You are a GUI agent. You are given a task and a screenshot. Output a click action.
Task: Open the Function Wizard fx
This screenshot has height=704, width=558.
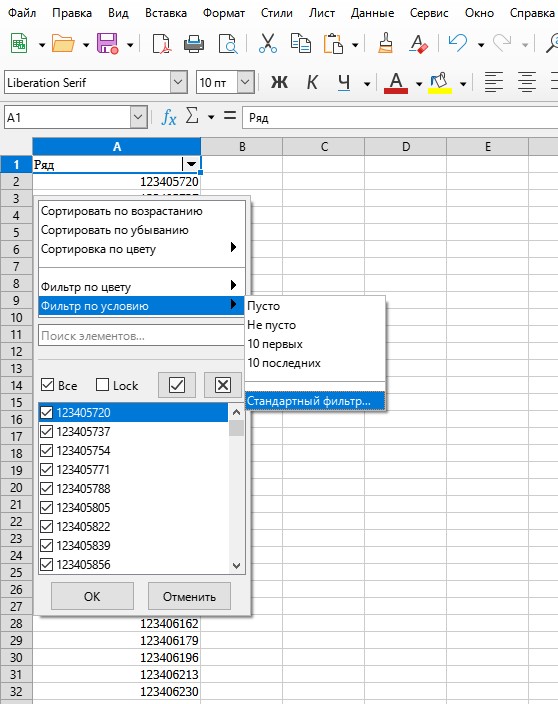pyautogui.click(x=168, y=117)
